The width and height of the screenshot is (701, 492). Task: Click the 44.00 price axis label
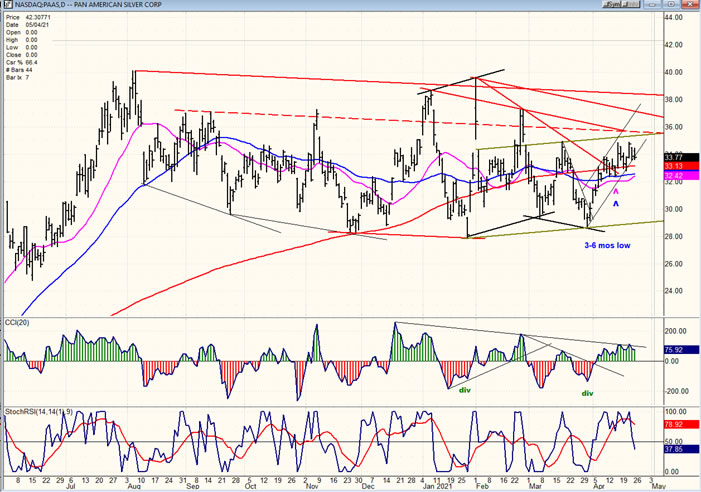pyautogui.click(x=674, y=17)
